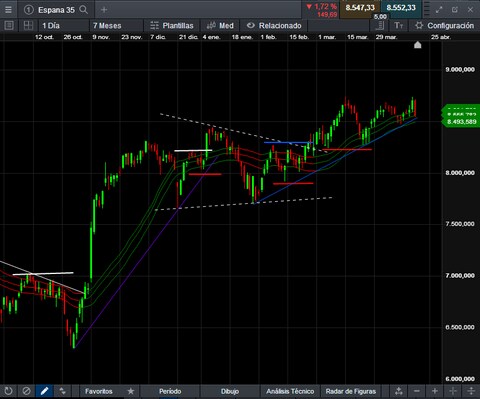Image resolution: width=480 pixels, height=399 pixels.
Task: Select the text tool icon
Action: (399, 25)
